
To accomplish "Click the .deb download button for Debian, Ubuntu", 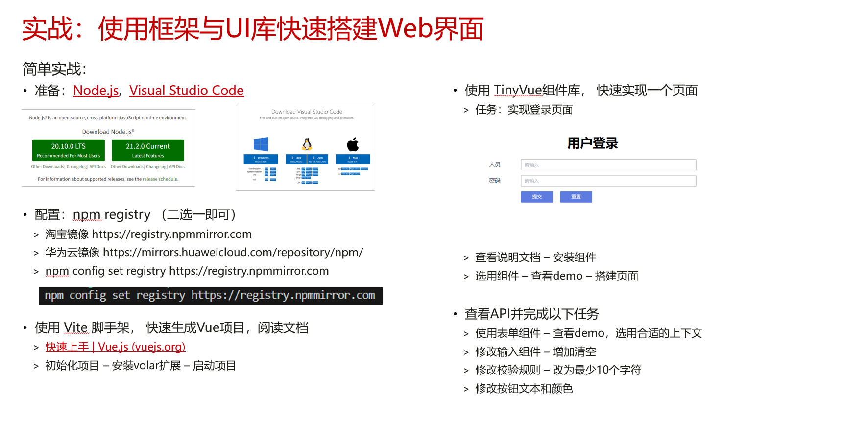I will point(296,159).
